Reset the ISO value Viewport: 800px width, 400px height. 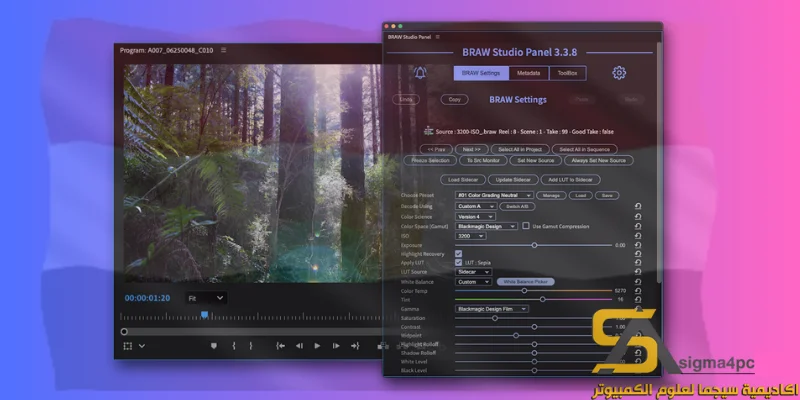point(638,236)
